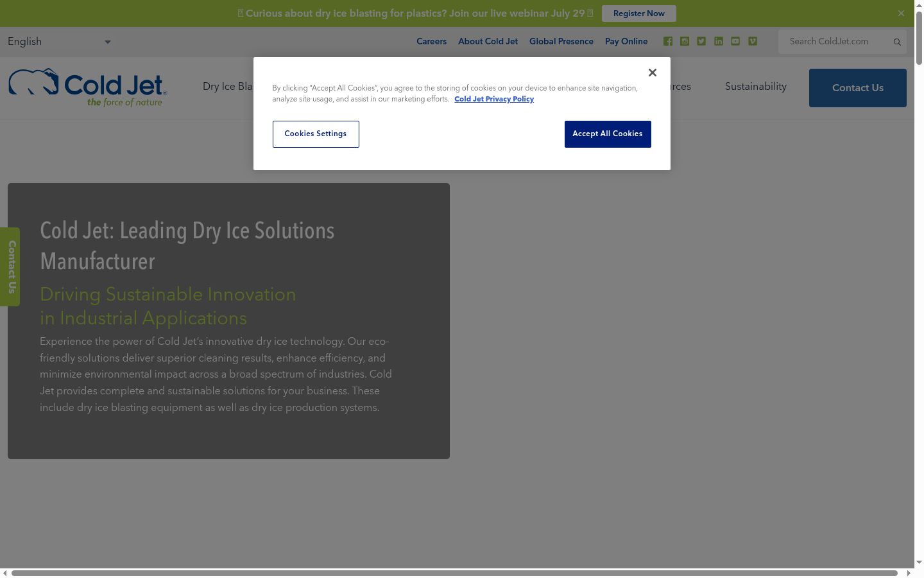The image size is (924, 578).
Task: Open the English language dropdown
Action: (x=59, y=42)
